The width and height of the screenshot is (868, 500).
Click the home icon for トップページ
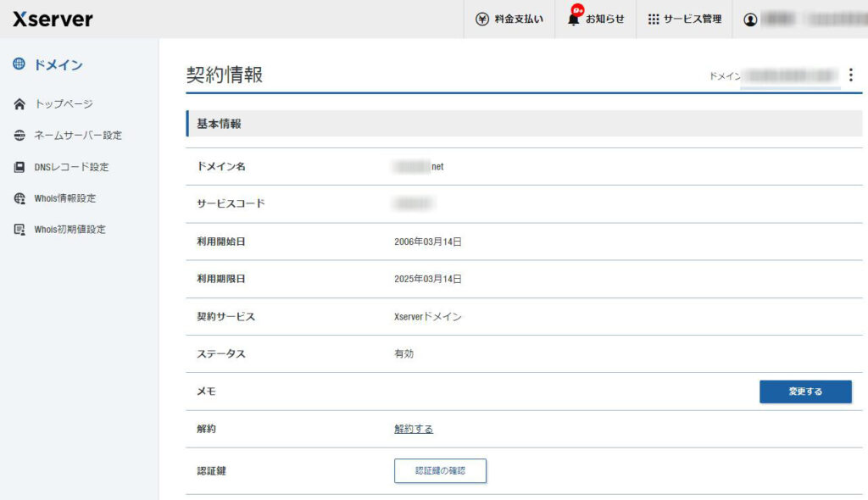[19, 104]
